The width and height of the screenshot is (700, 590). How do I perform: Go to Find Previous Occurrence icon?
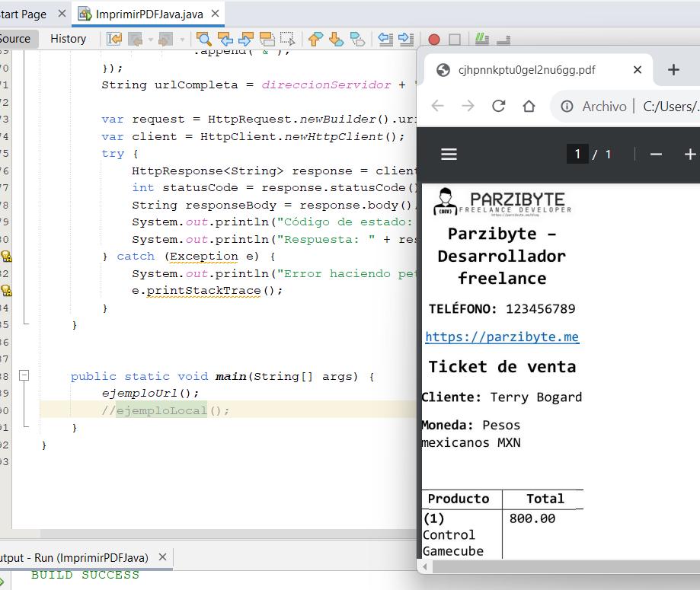click(x=225, y=40)
